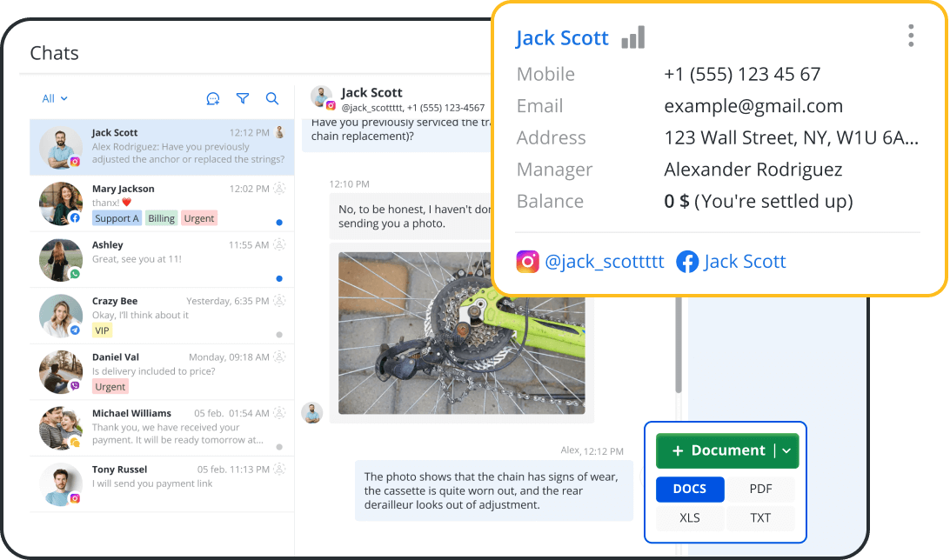This screenshot has height=560, width=950.
Task: Click the chain photo in the conversation
Action: pyautogui.click(x=462, y=332)
